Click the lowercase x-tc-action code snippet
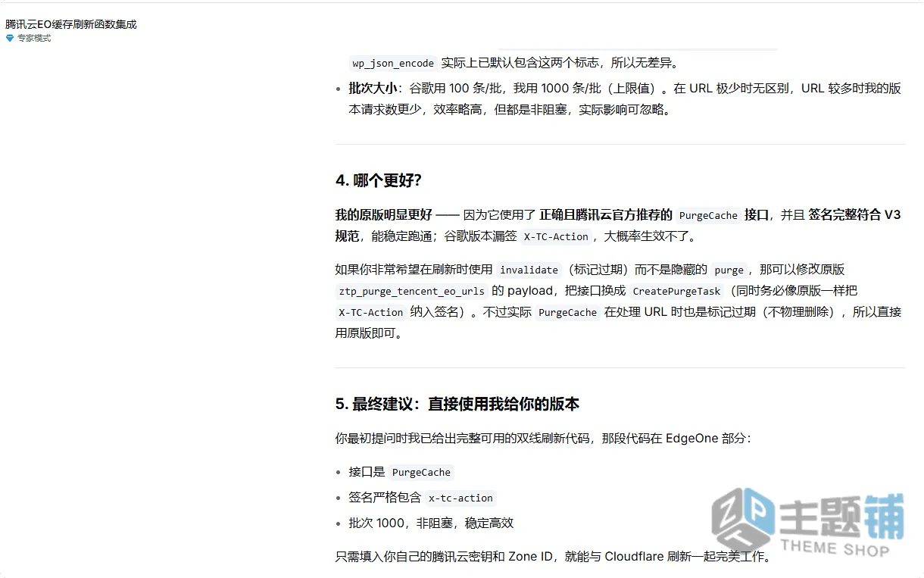Viewport: 924px width, 578px height. pos(460,498)
